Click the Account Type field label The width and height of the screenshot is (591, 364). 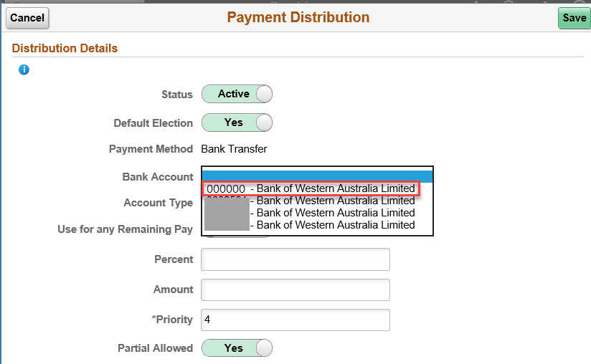[158, 203]
